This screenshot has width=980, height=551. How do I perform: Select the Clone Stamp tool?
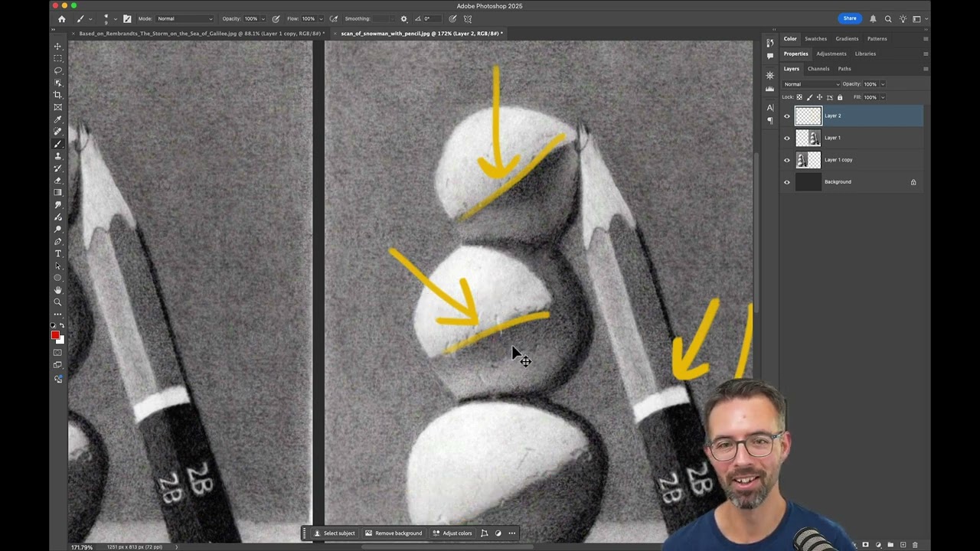[x=57, y=156]
